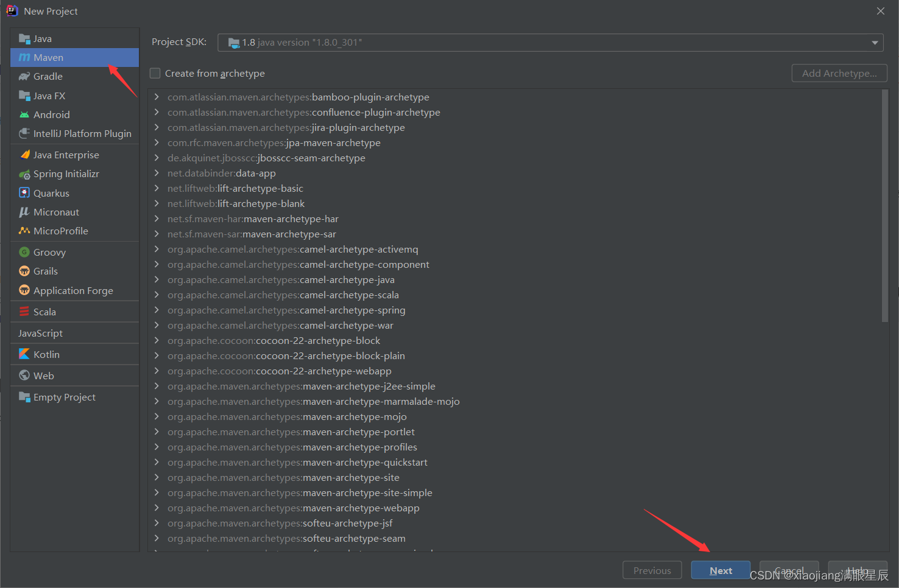Image resolution: width=899 pixels, height=588 pixels.
Task: Click the archetype list vertical scrollbar
Action: [x=885, y=206]
